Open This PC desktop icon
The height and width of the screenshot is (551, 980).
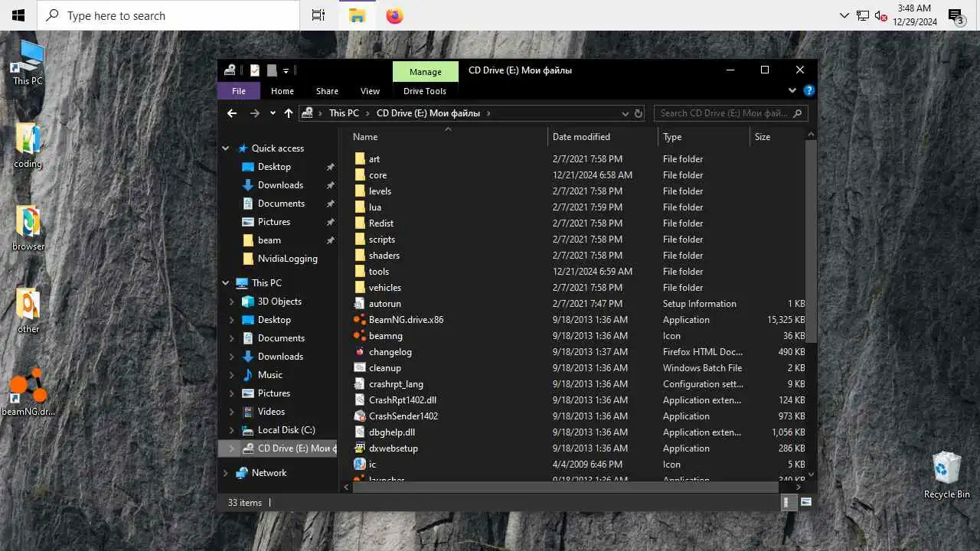click(x=28, y=64)
